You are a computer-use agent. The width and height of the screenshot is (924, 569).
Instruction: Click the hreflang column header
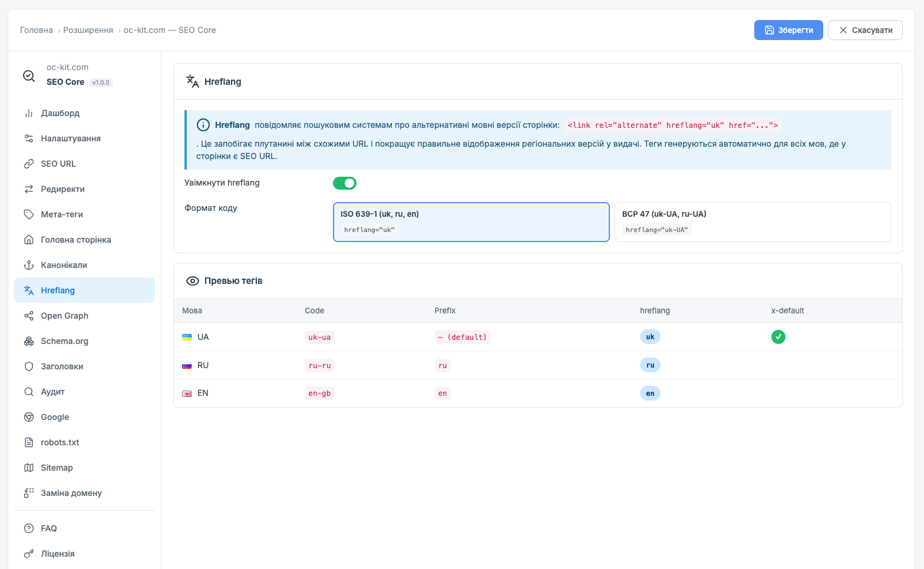point(655,310)
